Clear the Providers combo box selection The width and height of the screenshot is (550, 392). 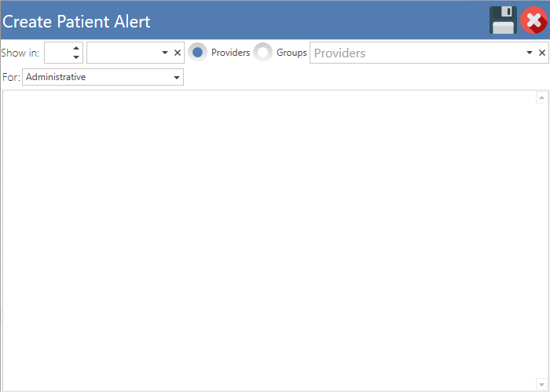542,53
